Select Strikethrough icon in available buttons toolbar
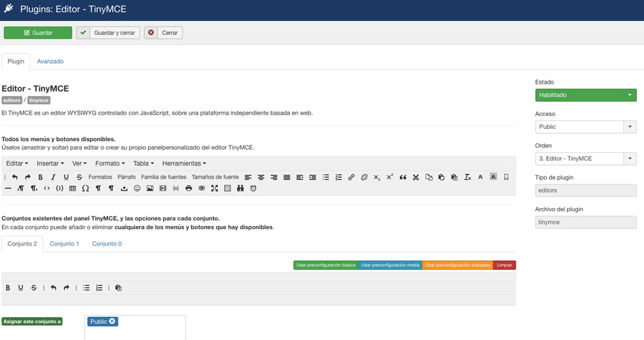The width and height of the screenshot is (644, 340). pos(79,177)
